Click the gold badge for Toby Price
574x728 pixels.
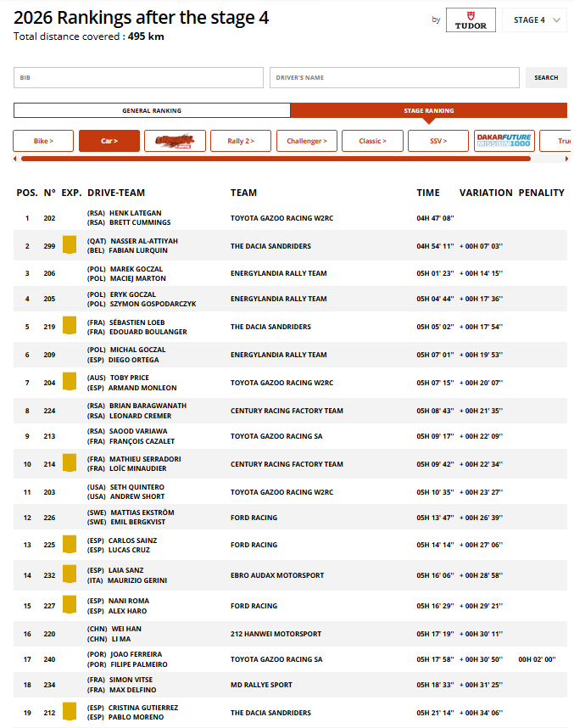point(70,382)
